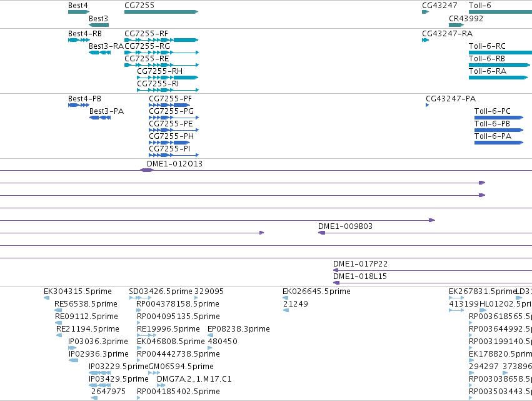Click the 21249 EST glyph
This screenshot has width=532, height=401.
click(286, 310)
